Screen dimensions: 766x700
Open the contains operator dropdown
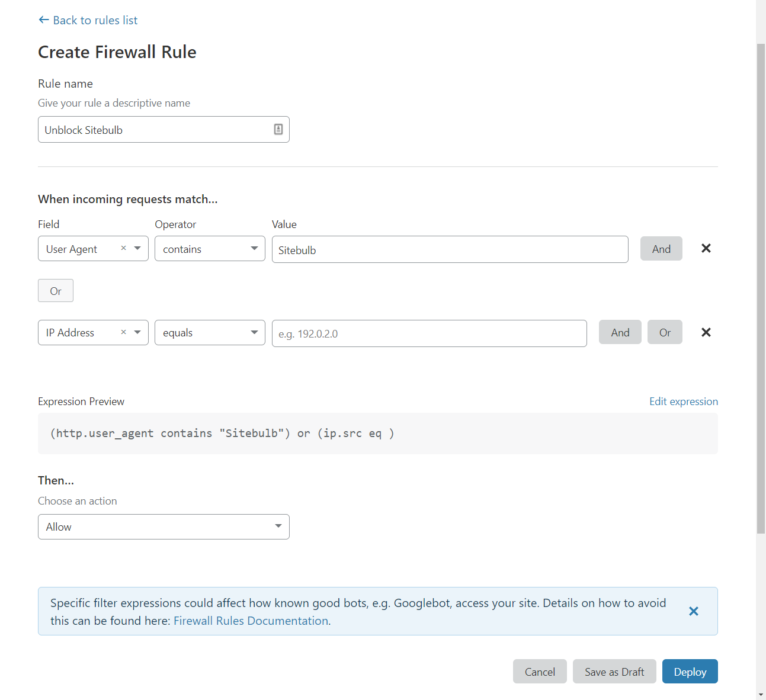click(x=210, y=249)
